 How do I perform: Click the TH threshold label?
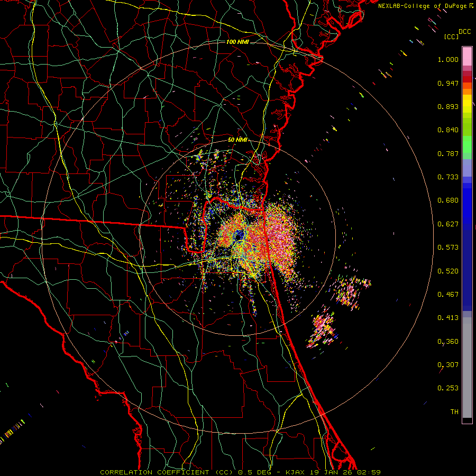[x=454, y=412]
